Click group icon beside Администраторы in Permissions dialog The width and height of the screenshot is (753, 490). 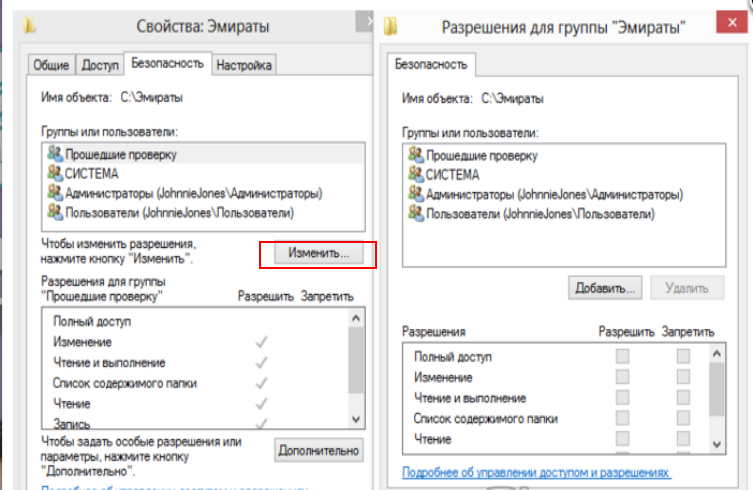tap(416, 194)
